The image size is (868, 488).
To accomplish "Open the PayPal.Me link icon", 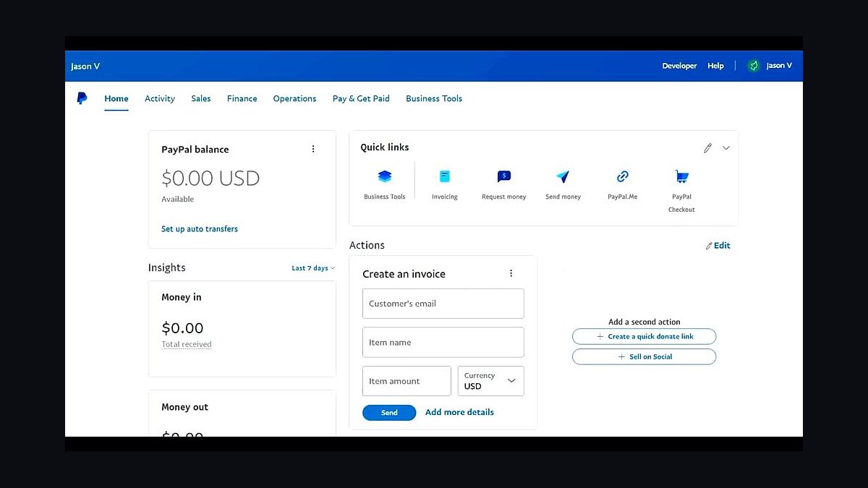I will [623, 176].
